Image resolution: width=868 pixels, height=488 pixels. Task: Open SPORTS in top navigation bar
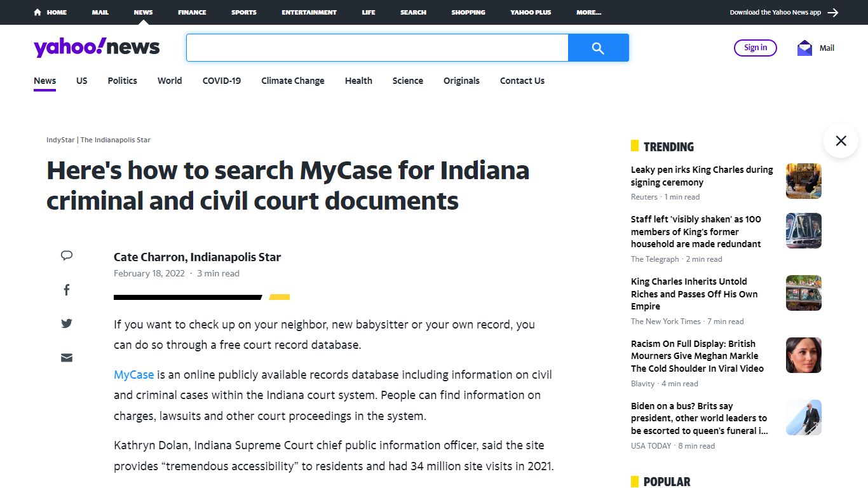point(244,12)
